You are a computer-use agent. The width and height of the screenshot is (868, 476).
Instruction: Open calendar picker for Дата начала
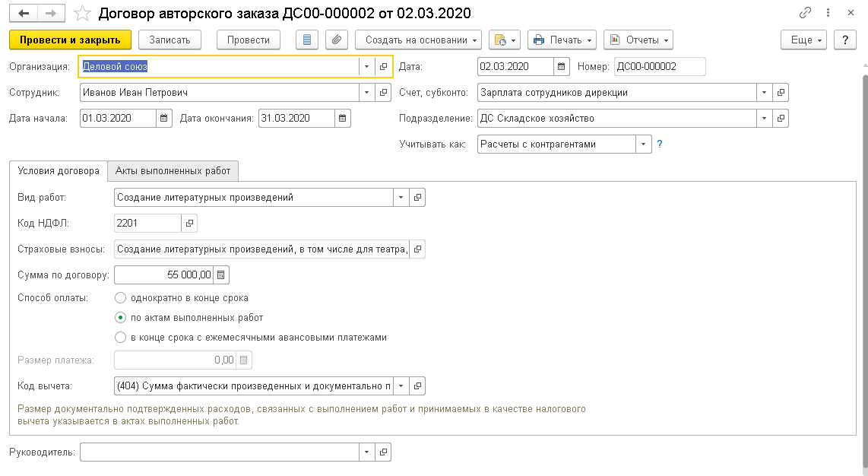pos(164,118)
